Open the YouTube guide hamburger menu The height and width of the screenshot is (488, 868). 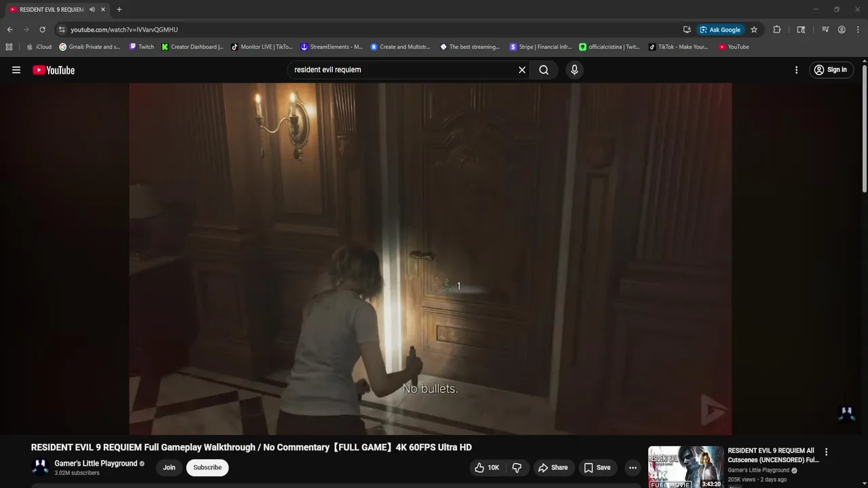point(16,70)
